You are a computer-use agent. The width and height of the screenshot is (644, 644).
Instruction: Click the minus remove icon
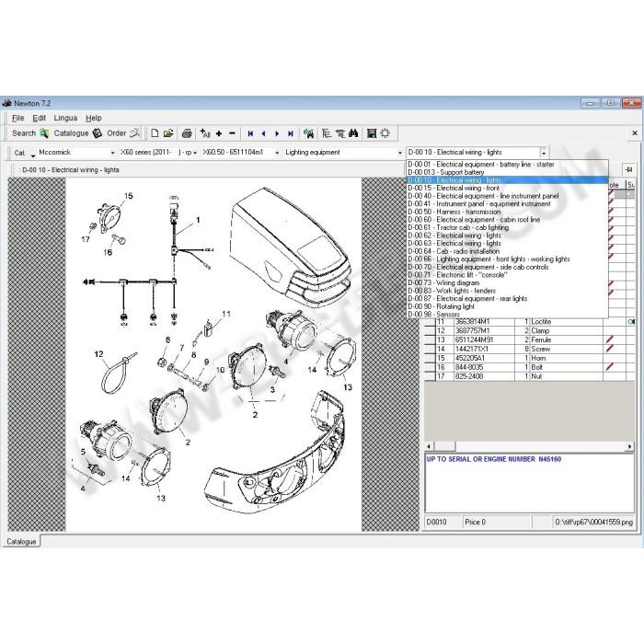click(x=232, y=133)
